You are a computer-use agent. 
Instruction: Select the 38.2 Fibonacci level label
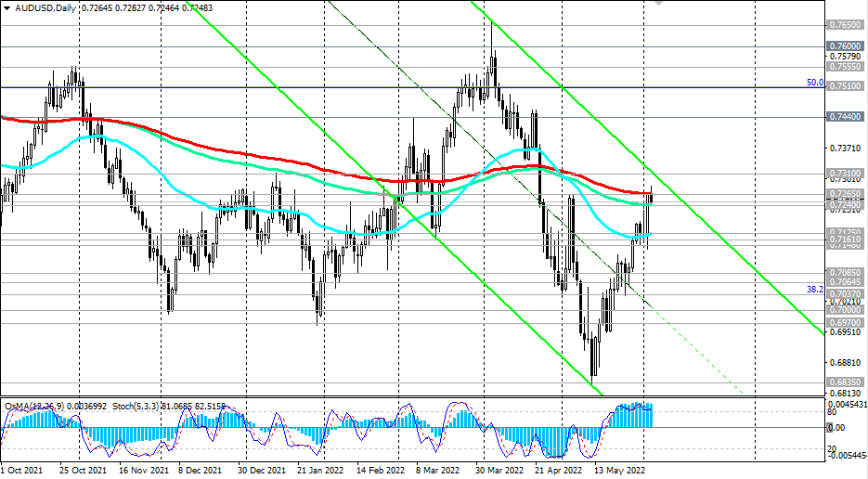pos(814,290)
